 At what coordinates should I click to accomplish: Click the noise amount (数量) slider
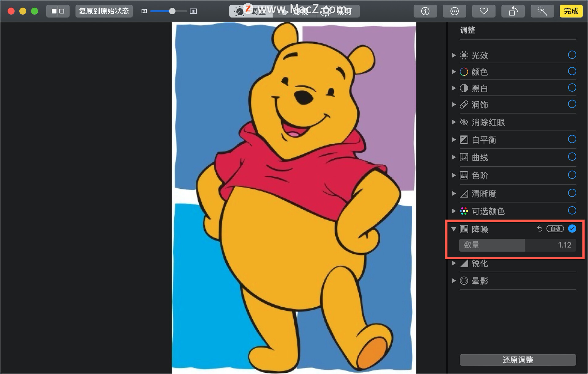(518, 245)
